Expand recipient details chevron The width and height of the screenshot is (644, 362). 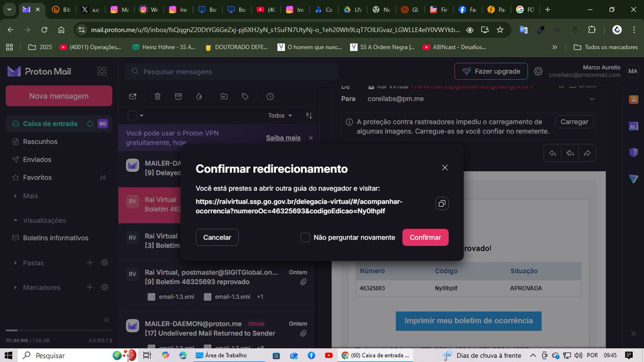(x=592, y=99)
